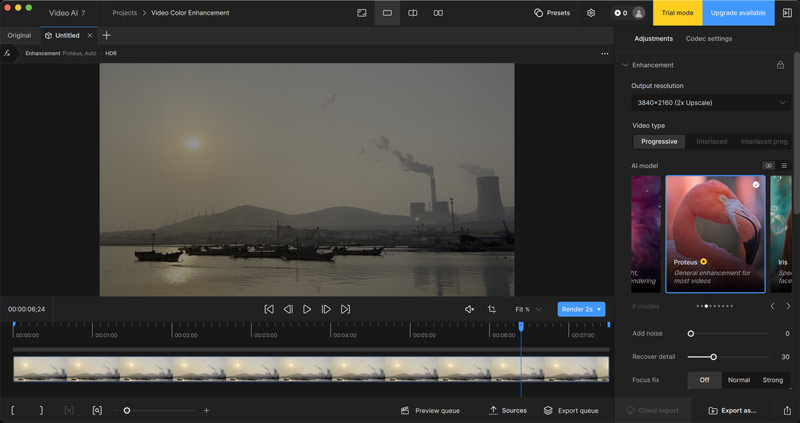Switch AI models to list view
Viewport: 800px width, 423px height.
784,166
